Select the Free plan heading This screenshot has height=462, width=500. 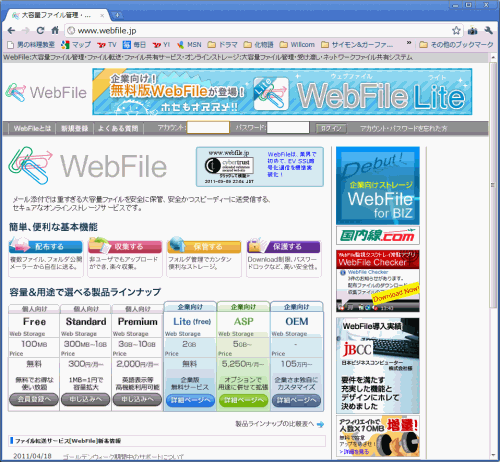[x=34, y=322]
